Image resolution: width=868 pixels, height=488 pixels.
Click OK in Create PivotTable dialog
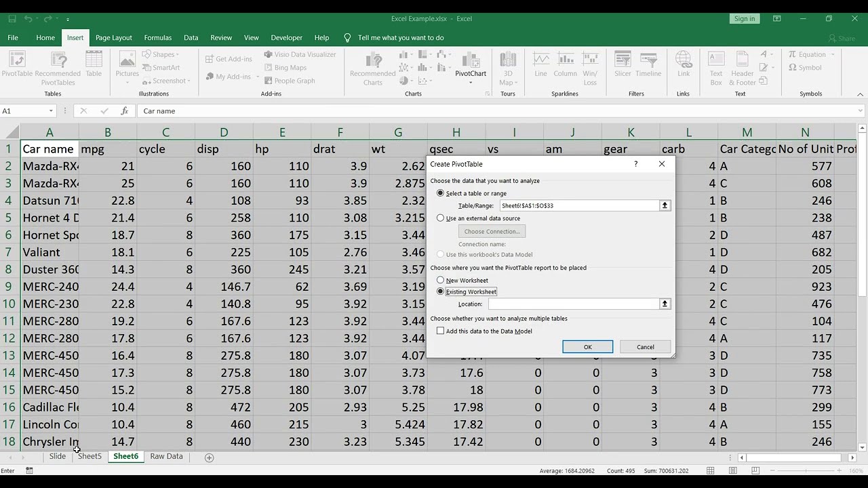[587, 347]
